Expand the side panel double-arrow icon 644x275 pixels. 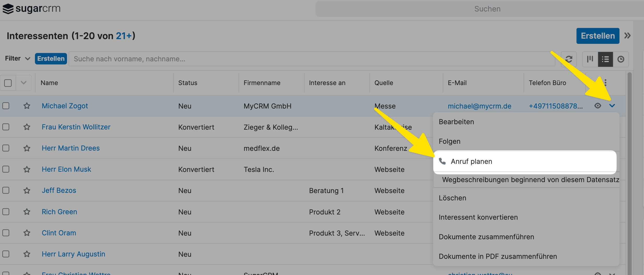[627, 36]
